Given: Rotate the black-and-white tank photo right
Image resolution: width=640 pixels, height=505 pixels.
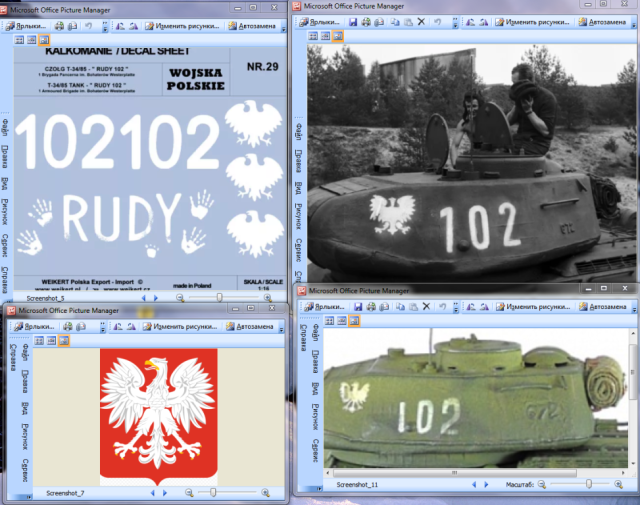Looking at the screenshot, I should click(484, 22).
